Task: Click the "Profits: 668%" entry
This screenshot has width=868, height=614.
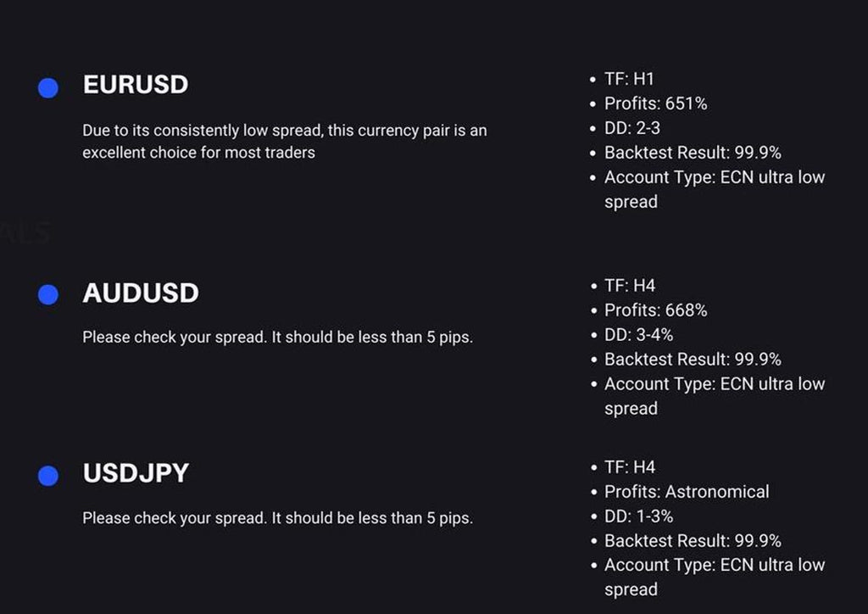Action: [655, 310]
